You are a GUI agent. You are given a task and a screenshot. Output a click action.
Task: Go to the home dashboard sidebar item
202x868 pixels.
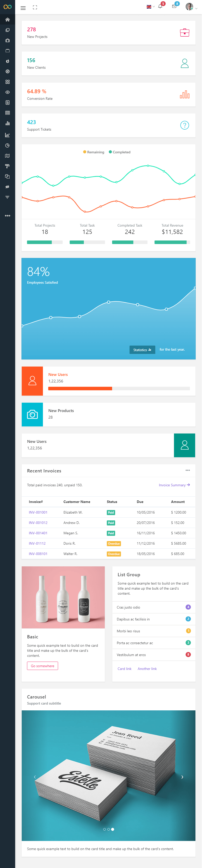[x=7, y=19]
